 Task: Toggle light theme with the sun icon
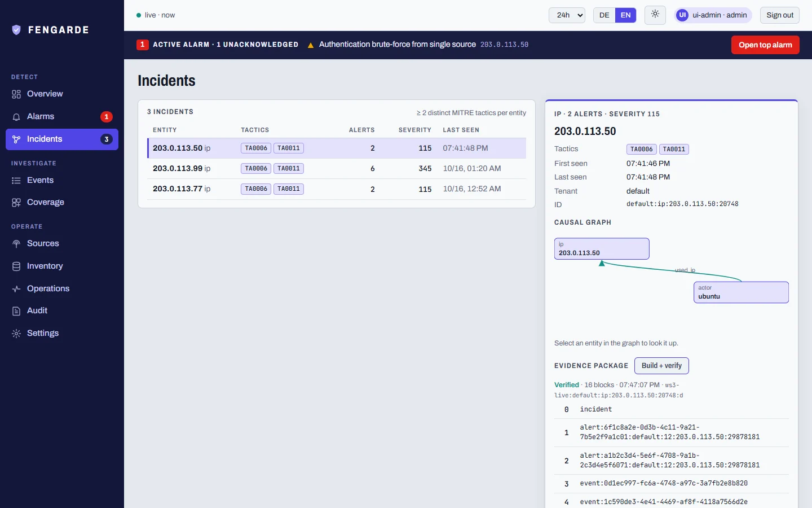tap(655, 15)
